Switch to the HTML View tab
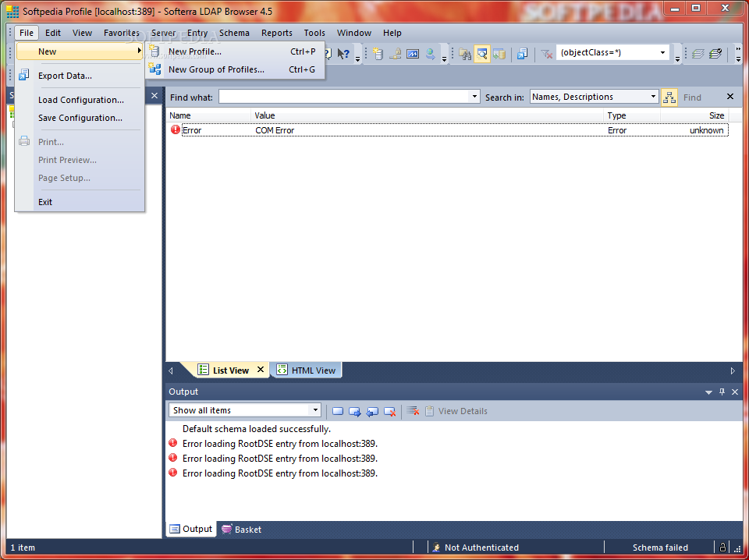The image size is (749, 560). [x=307, y=370]
